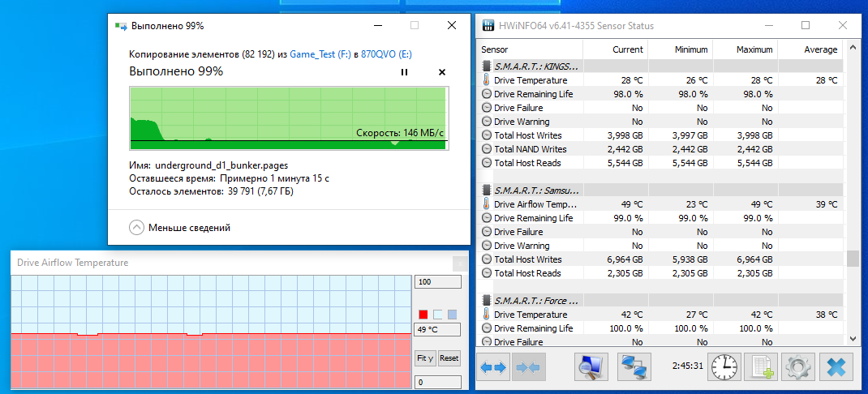Click the HWiNFO64 title bar app icon

[488, 25]
